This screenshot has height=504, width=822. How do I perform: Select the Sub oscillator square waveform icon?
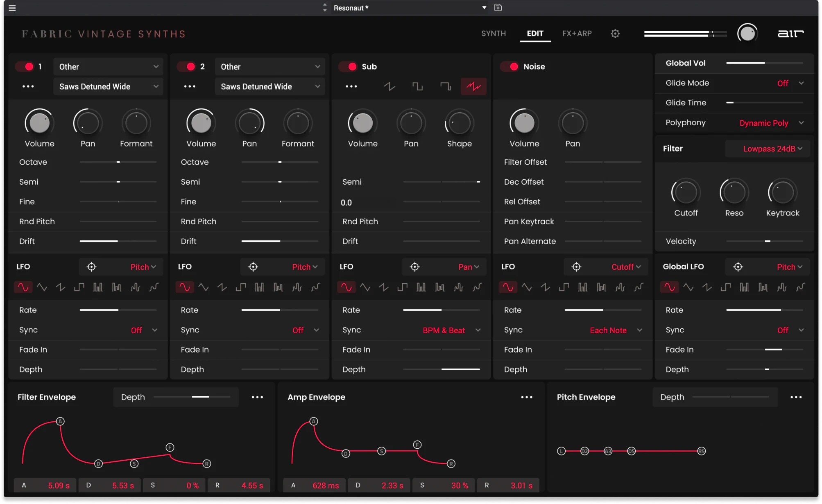[x=417, y=86]
